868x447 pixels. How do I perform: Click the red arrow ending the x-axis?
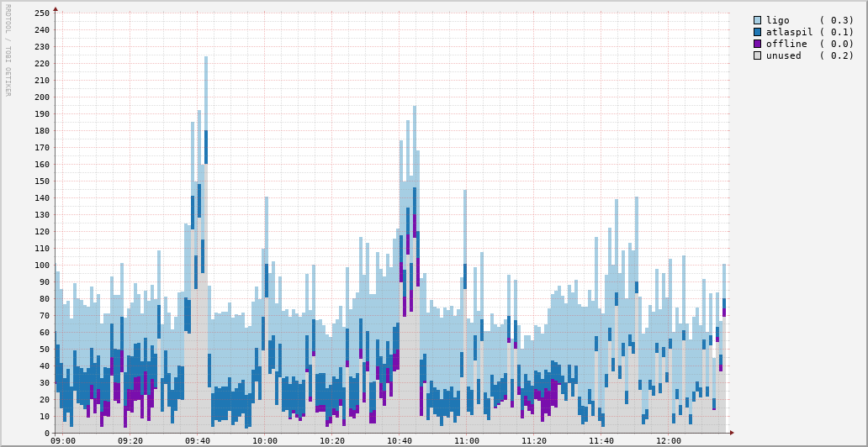pos(732,433)
